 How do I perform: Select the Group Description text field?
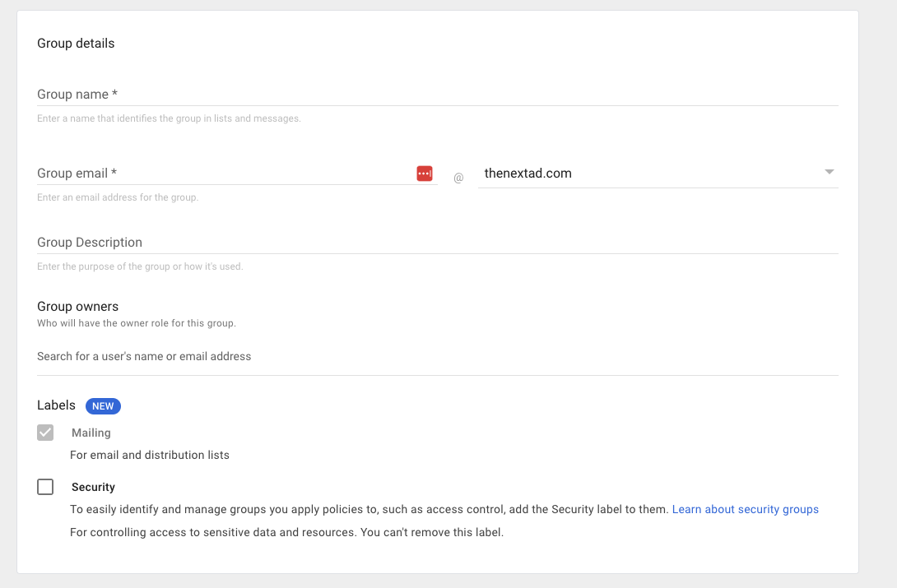coord(436,243)
